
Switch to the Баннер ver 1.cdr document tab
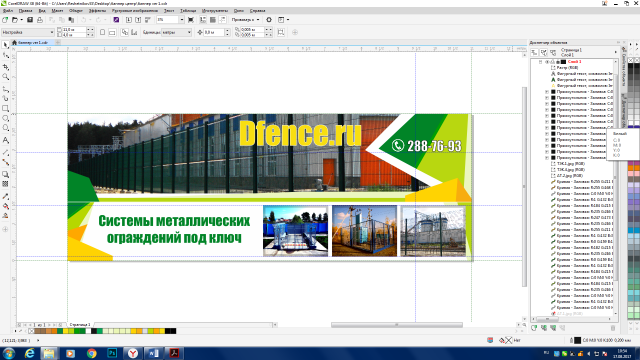click(x=33, y=42)
